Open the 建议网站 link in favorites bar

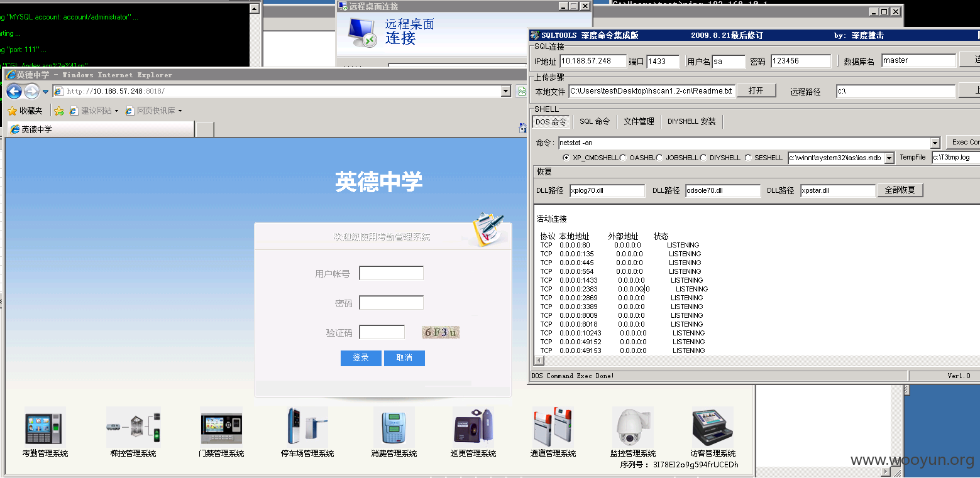[94, 111]
